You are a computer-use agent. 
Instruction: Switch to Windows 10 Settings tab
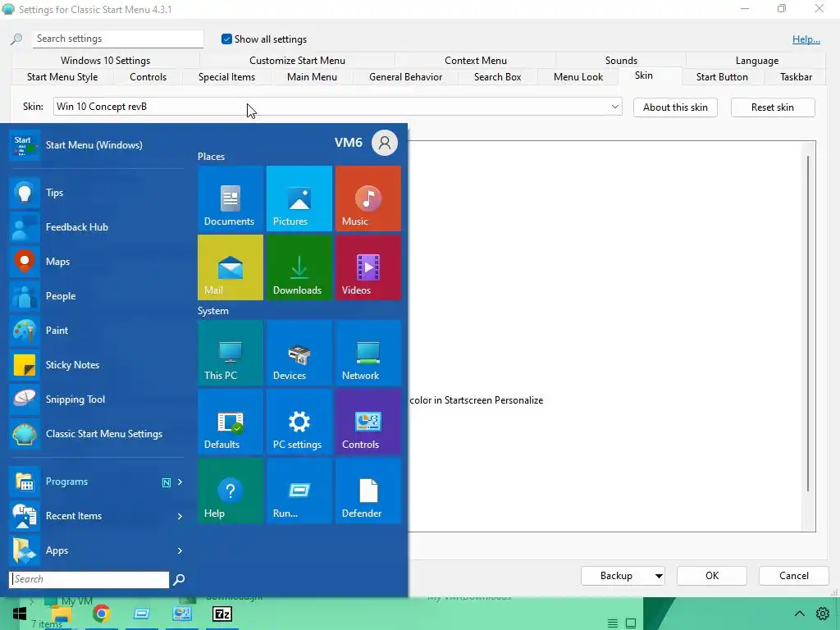[x=105, y=61]
